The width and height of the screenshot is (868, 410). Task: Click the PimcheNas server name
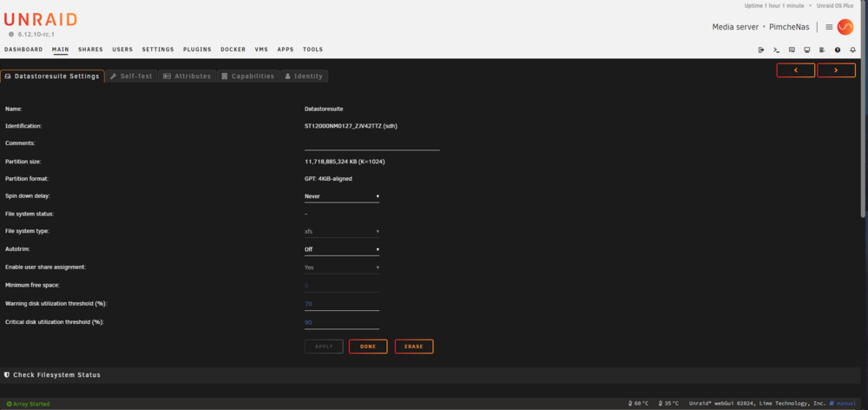click(x=789, y=27)
